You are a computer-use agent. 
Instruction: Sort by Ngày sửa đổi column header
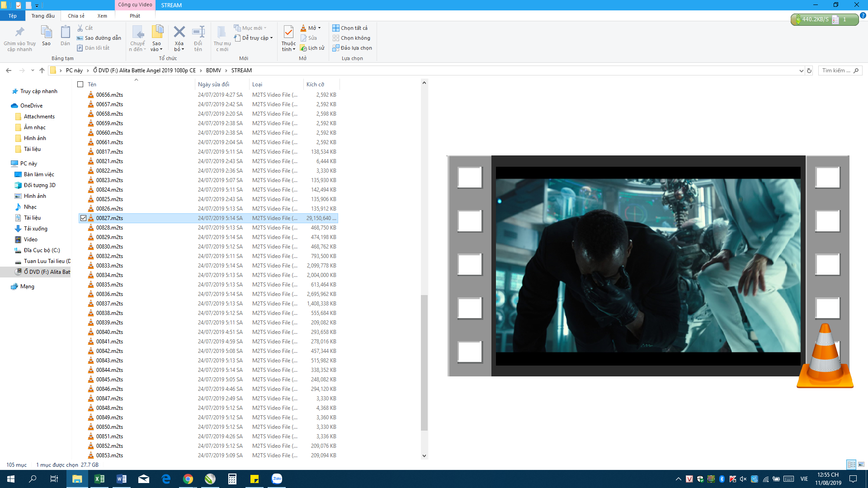(222, 84)
